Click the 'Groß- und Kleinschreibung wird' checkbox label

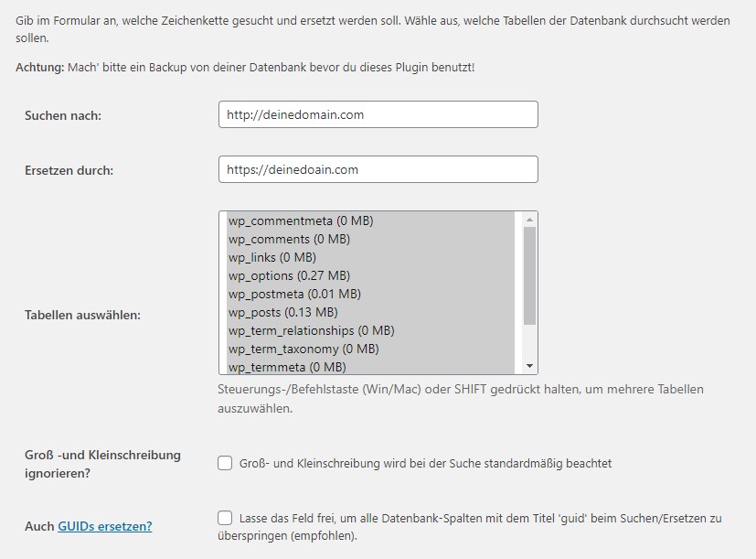pos(425,464)
